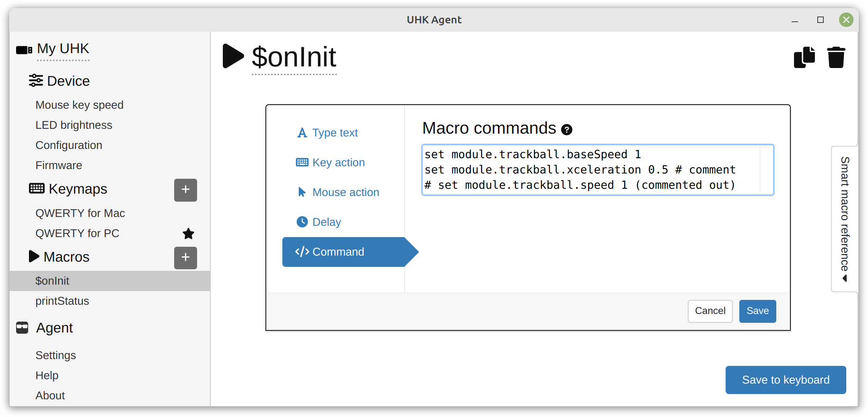The height and width of the screenshot is (417, 868).
Task: Choose the Mouse action tab
Action: point(338,192)
